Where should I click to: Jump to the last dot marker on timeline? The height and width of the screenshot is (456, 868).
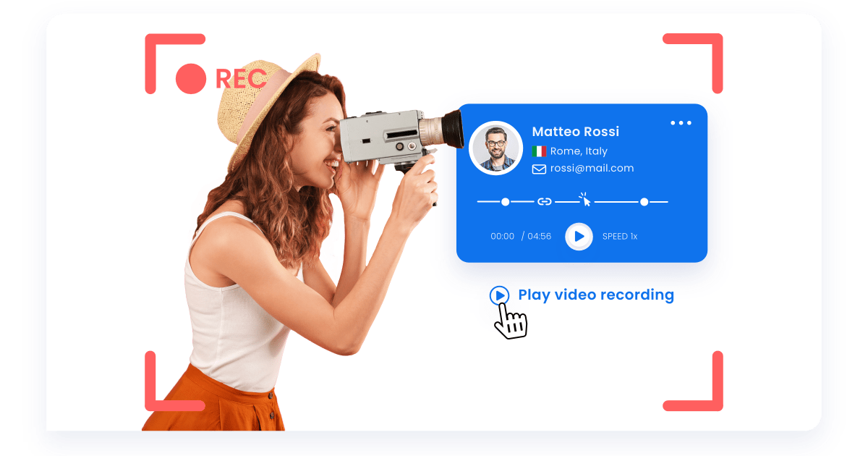pyautogui.click(x=644, y=201)
